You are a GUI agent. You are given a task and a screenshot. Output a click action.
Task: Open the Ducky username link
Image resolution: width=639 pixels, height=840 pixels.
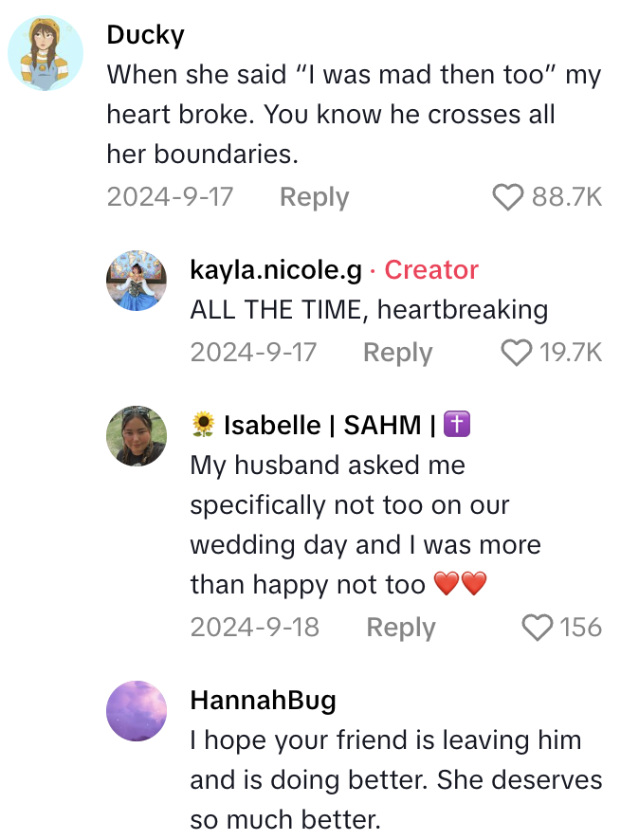pos(145,35)
